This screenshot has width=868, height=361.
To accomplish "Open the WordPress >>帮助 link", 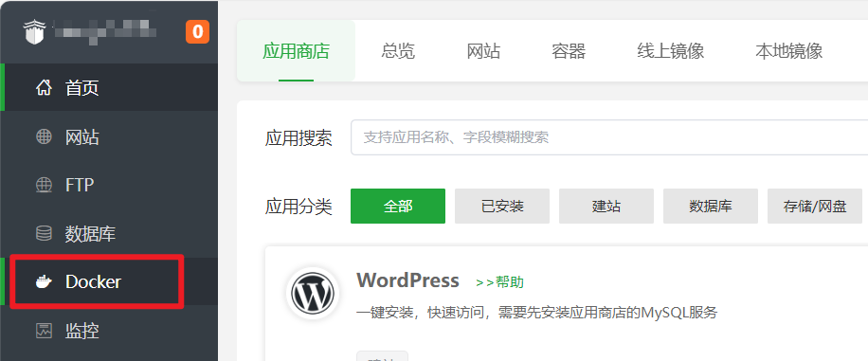I will click(500, 282).
